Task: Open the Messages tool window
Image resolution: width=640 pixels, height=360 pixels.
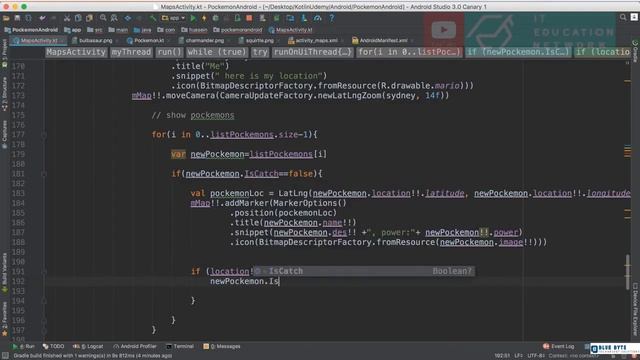Action: coord(222,347)
